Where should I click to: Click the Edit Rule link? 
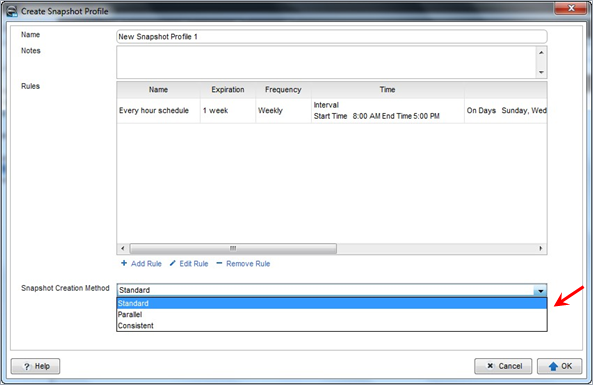tap(189, 264)
